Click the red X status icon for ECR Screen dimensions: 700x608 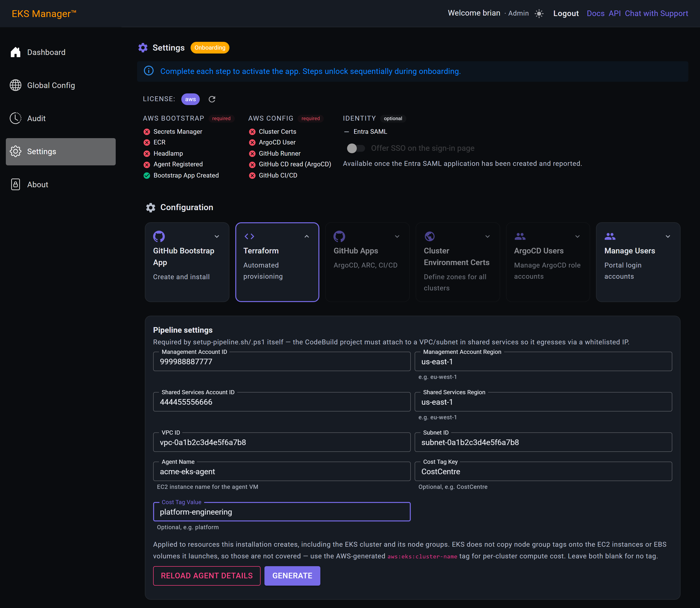[147, 143]
